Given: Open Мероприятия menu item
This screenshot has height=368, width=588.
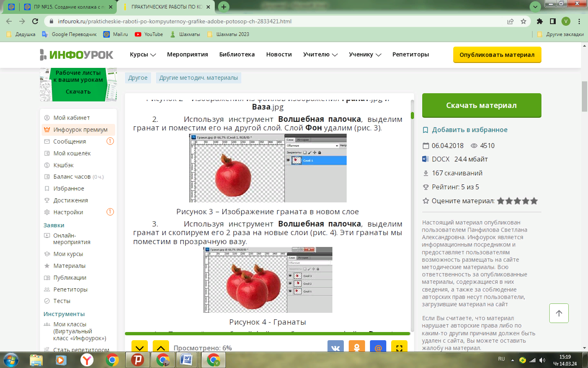Looking at the screenshot, I should tap(187, 54).
